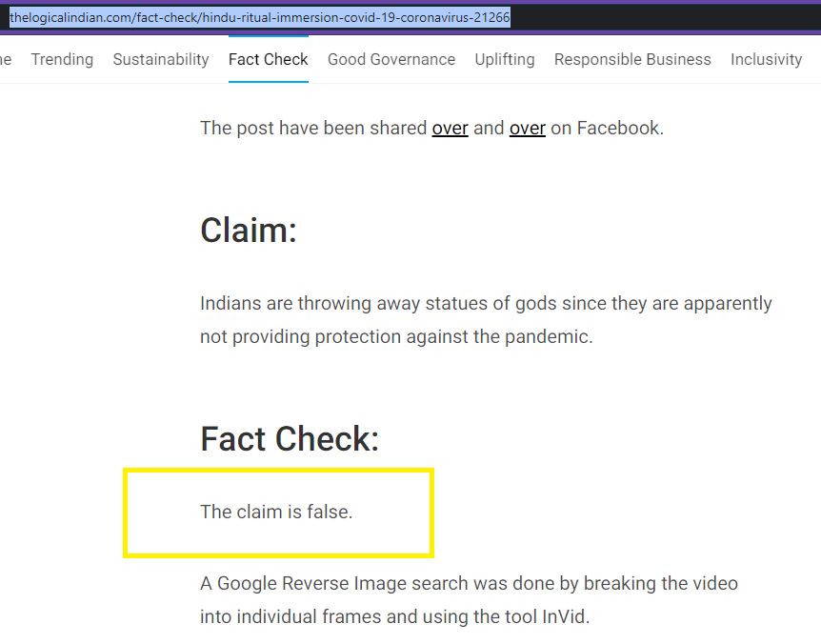
Task: Click the highlighted URL in the address bar
Action: (x=260, y=18)
